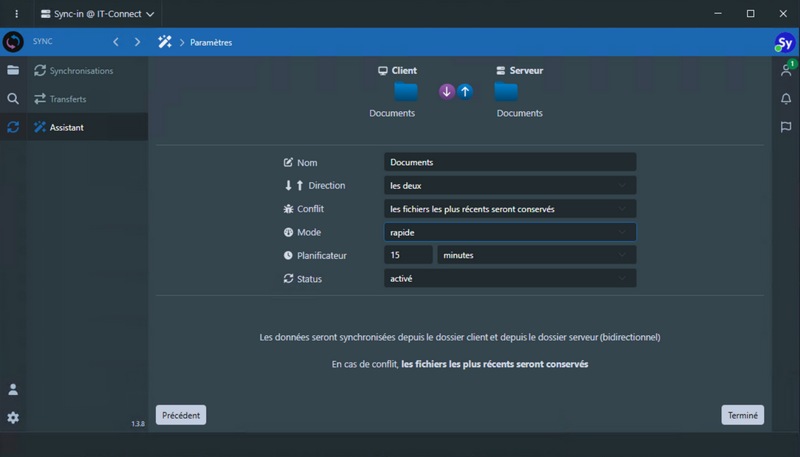
Task: Open the Transferts menu item
Action: [x=68, y=99]
